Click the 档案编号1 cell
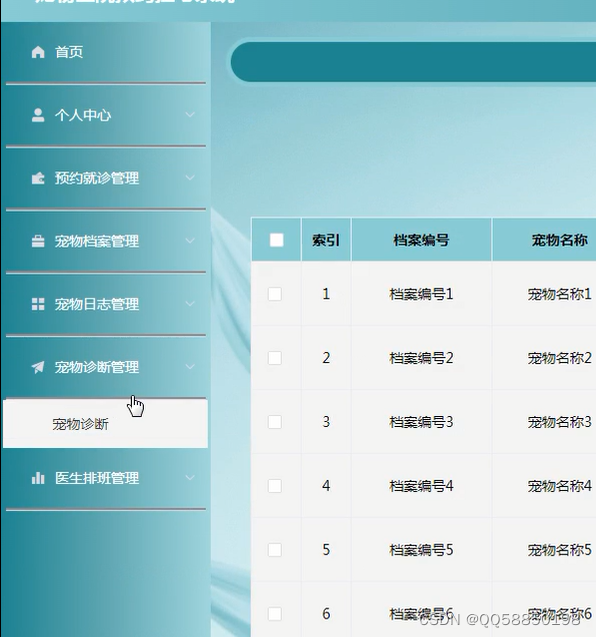Screen dimensions: 596x637 click(x=421, y=294)
